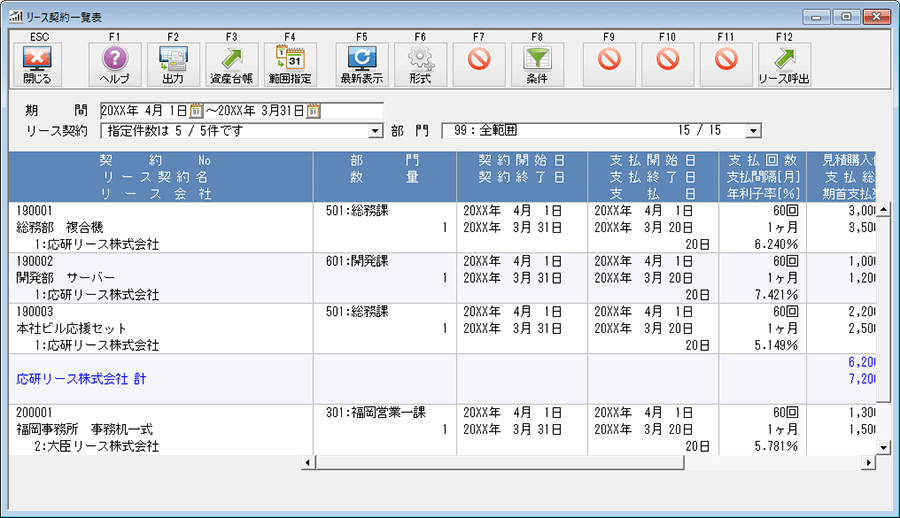
Task: Select 開発部 サーバー lease name
Action: 65,278
